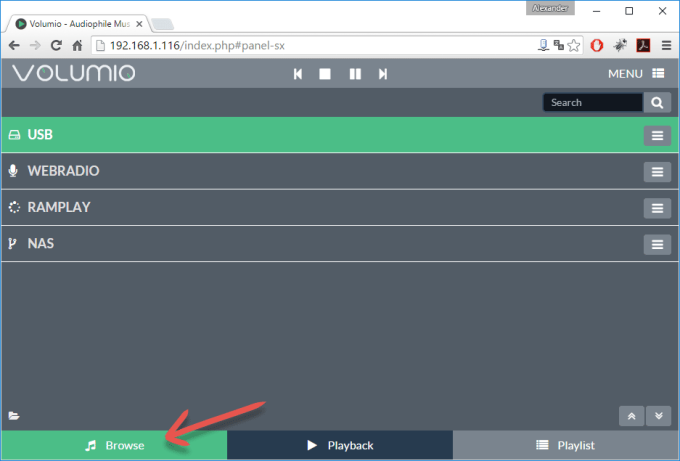Stop playback with the square button
This screenshot has height=461, width=680.
coord(325,74)
